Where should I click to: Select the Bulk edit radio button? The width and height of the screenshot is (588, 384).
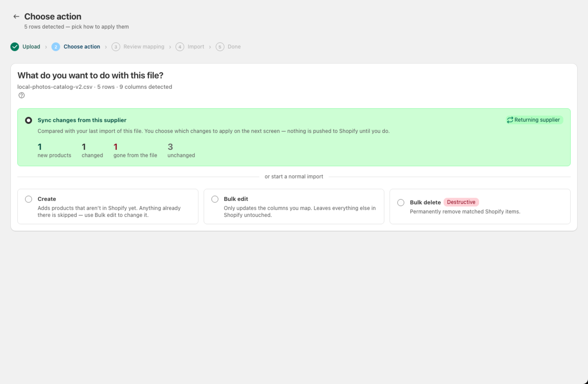(x=215, y=199)
